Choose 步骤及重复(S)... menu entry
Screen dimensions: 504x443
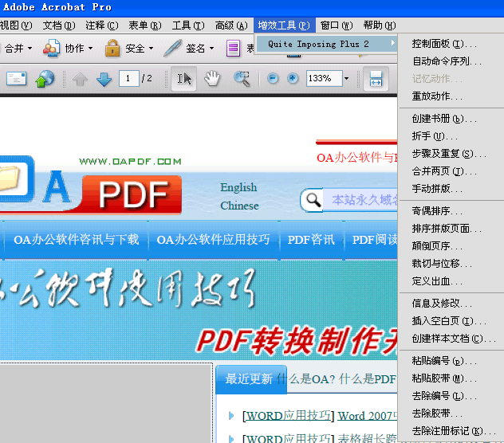pos(451,154)
